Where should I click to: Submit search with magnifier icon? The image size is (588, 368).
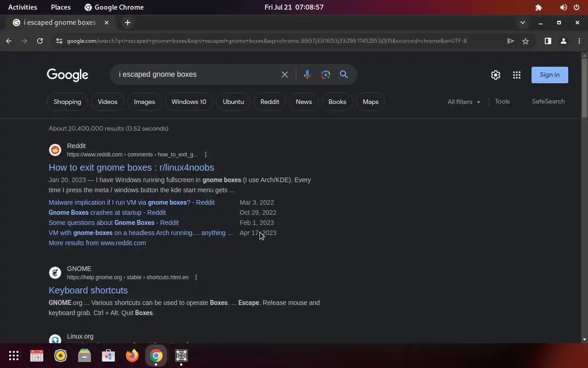(x=344, y=75)
